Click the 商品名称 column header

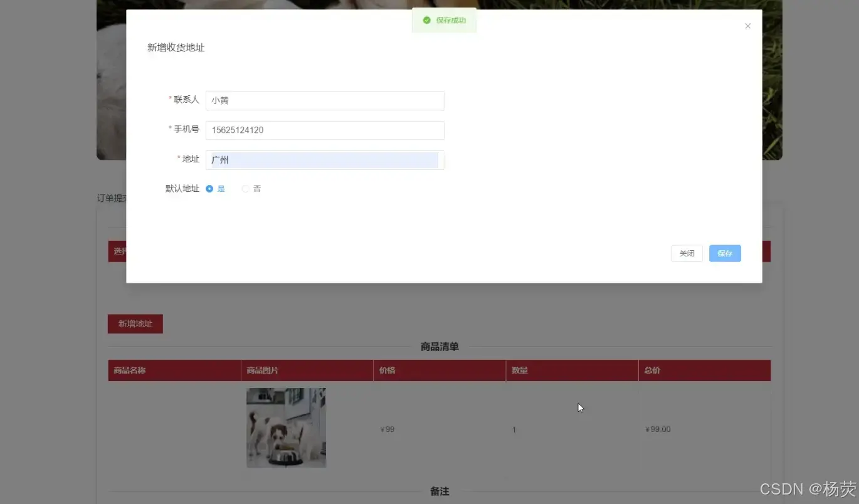coord(174,370)
